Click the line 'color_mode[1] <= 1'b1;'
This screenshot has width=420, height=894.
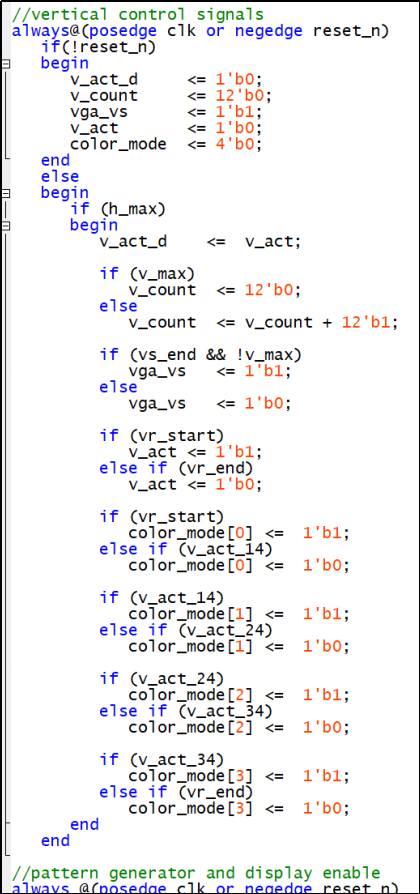239,615
